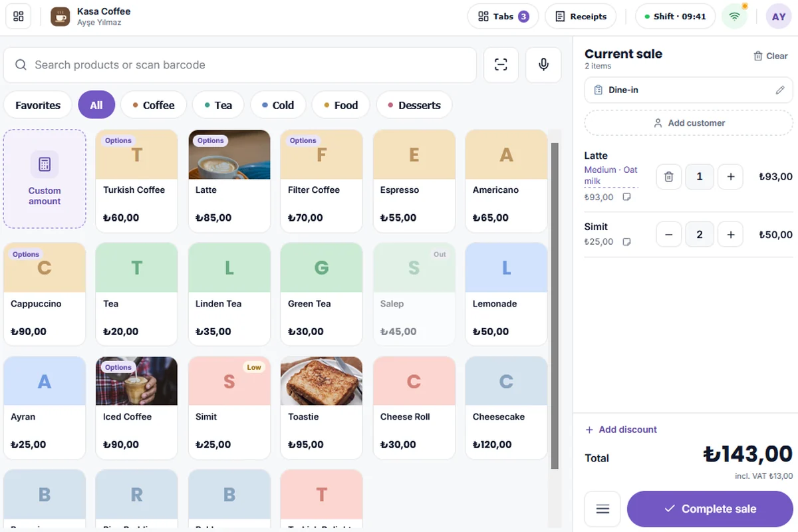Open Receipts
Screen dimensions: 798x532
tap(581, 17)
